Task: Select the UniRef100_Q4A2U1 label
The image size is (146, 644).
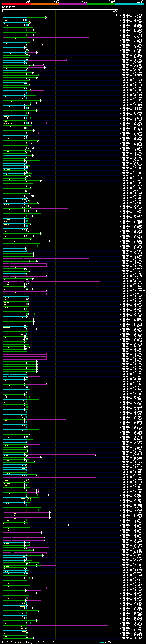Action: [x=131, y=123]
